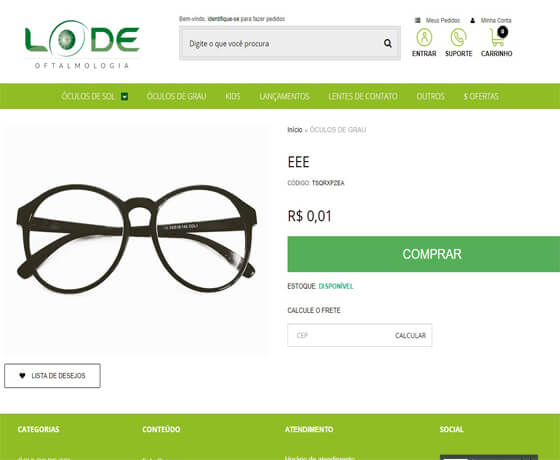Open the Carrinho shopping cart icon
This screenshot has width=560, height=460.
click(497, 37)
